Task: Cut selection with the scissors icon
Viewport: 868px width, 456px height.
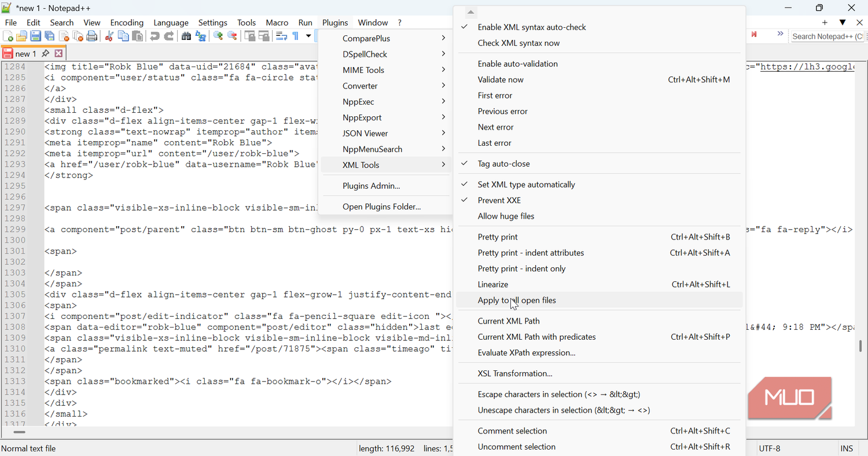Action: pyautogui.click(x=109, y=36)
